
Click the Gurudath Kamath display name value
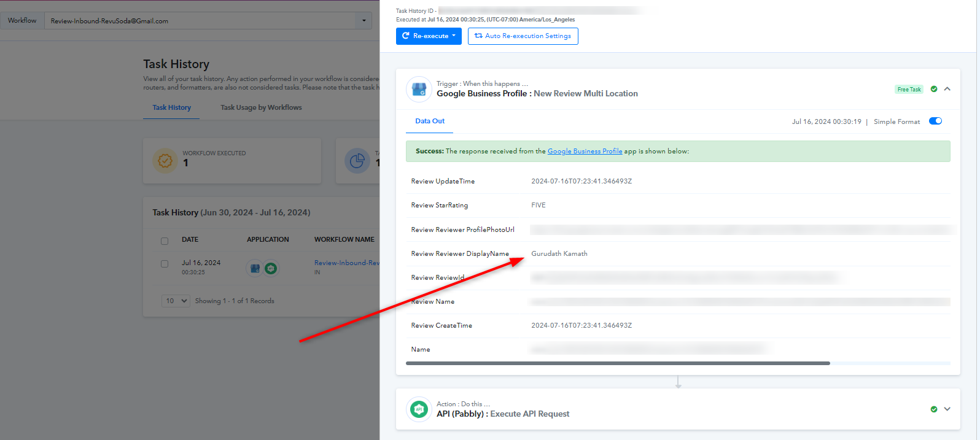(559, 253)
